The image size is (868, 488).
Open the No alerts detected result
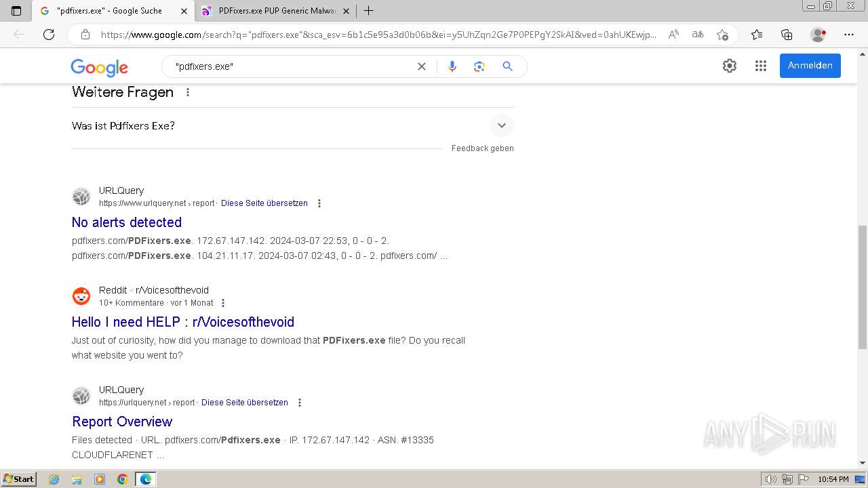click(x=127, y=222)
